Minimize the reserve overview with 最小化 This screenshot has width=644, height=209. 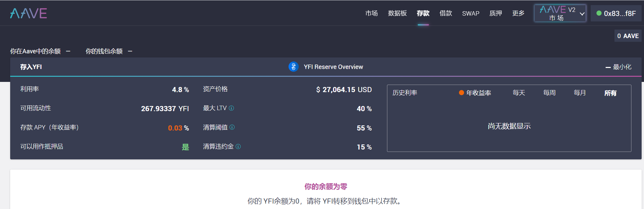[618, 67]
